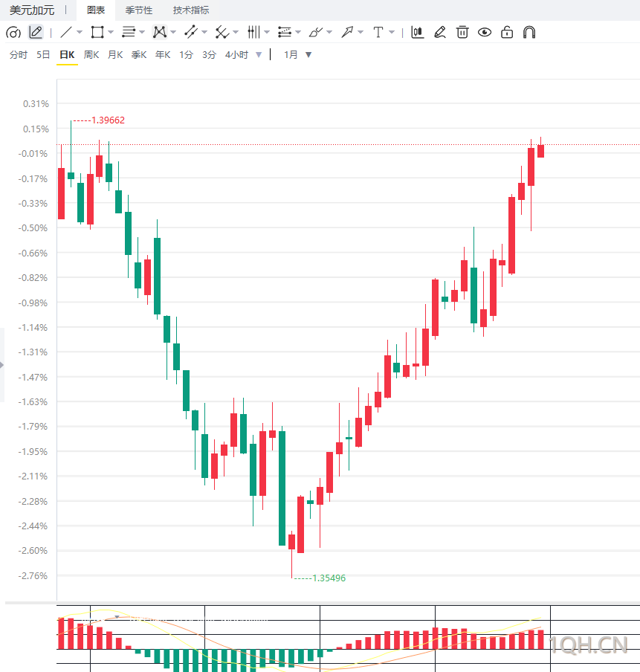Select the 3分 minute timeframe
This screenshot has height=672, width=640.
(x=209, y=55)
